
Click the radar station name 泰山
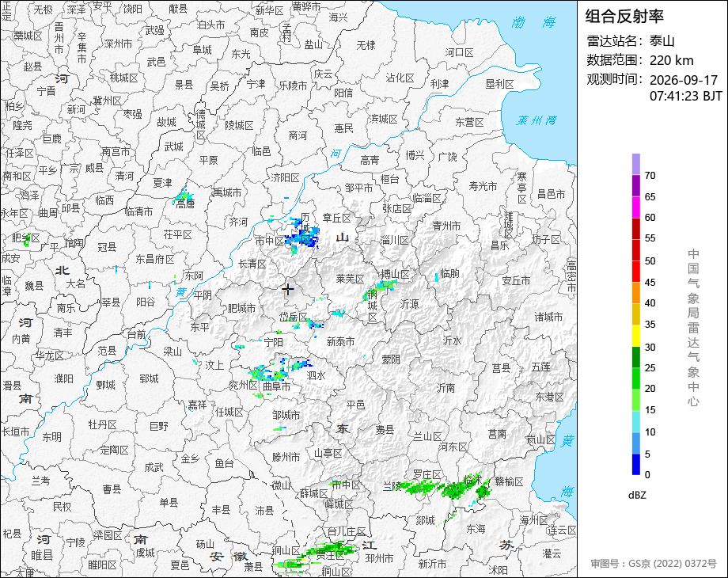pyautogui.click(x=662, y=41)
